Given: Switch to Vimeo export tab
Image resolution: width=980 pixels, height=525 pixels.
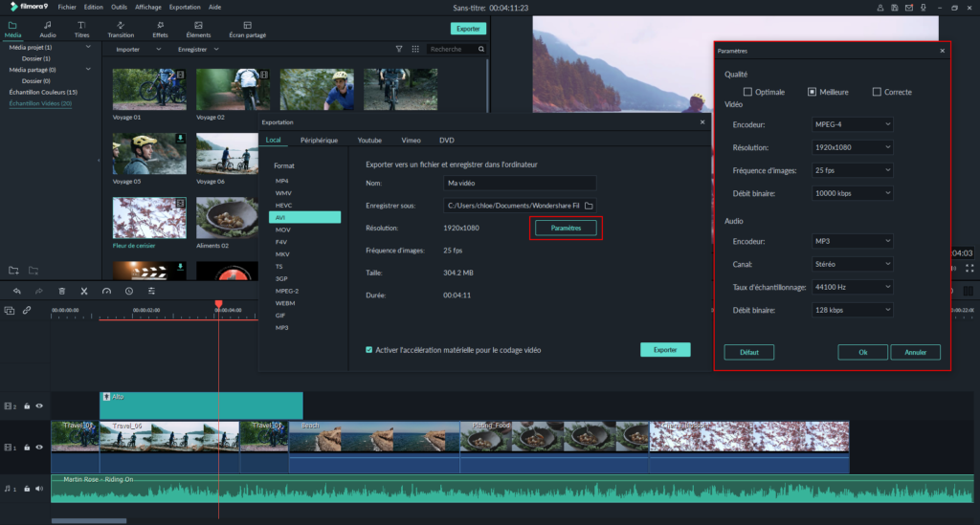Looking at the screenshot, I should [411, 141].
